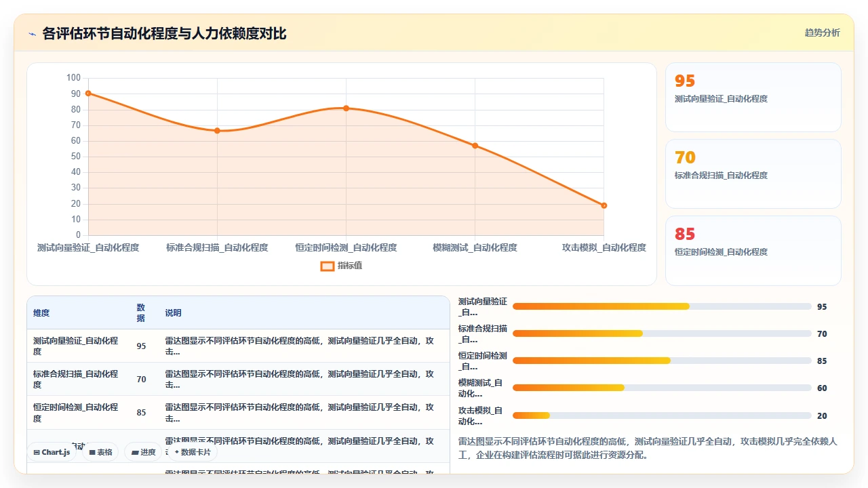Click the table value 85
The image size is (868, 488).
[x=141, y=413]
